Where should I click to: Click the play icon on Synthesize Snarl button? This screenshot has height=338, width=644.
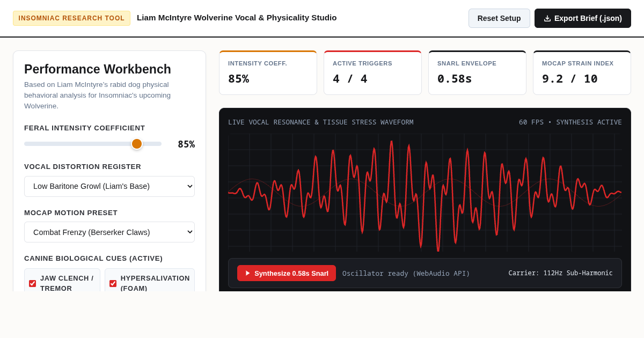(248, 273)
